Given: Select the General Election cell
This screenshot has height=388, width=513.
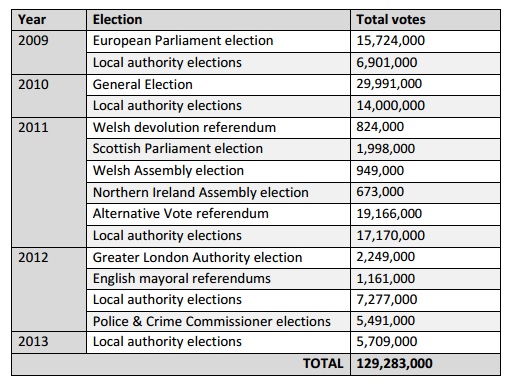Looking at the screenshot, I should coord(218,85).
